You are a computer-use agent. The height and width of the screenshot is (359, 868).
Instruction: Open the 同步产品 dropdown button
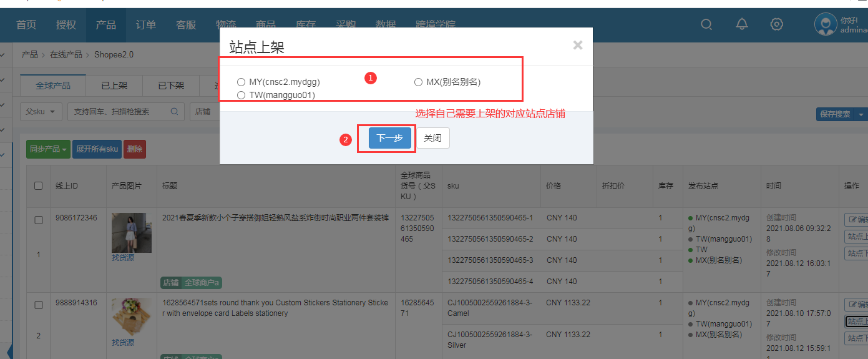pyautogui.click(x=48, y=149)
